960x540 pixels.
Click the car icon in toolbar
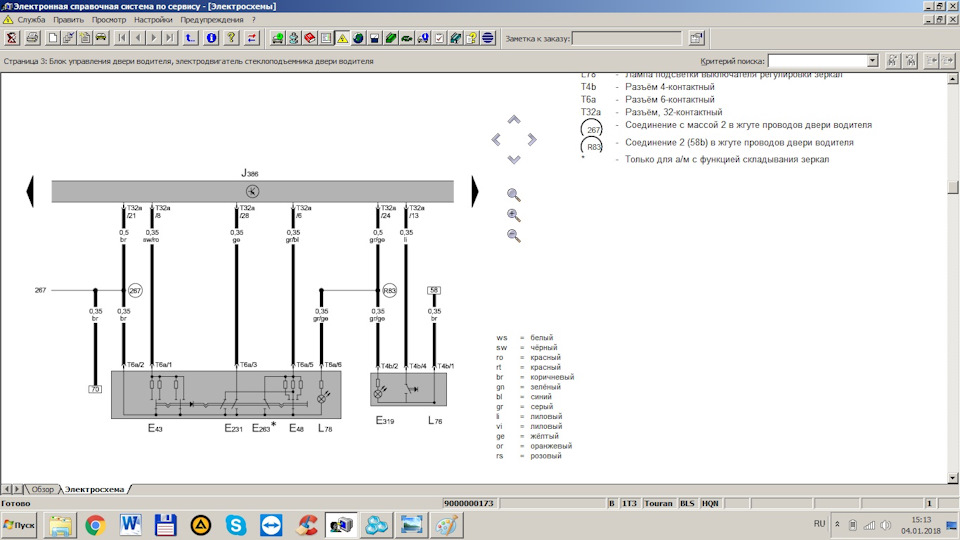[x=101, y=38]
